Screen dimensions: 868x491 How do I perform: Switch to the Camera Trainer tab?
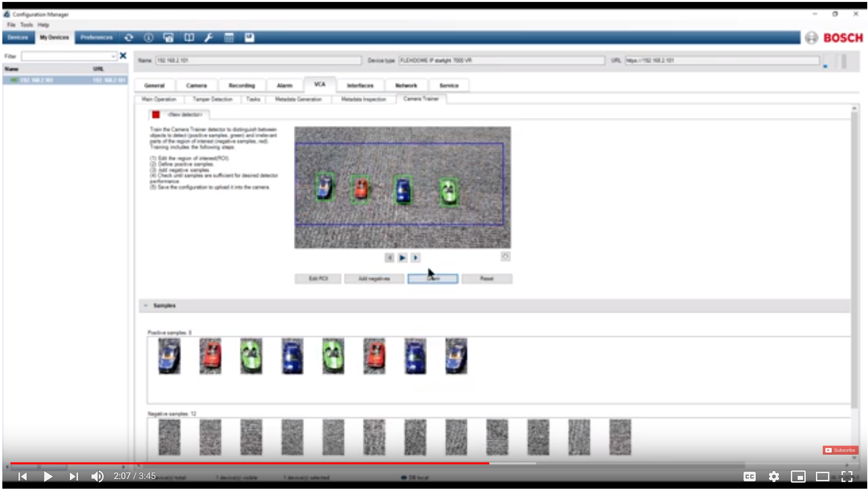(x=422, y=99)
